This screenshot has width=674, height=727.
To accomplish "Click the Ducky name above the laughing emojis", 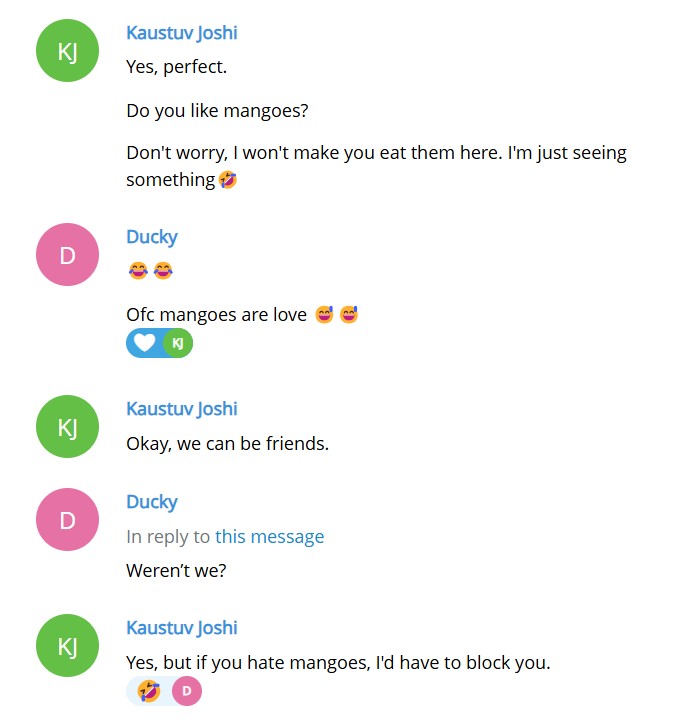I will pos(152,237).
